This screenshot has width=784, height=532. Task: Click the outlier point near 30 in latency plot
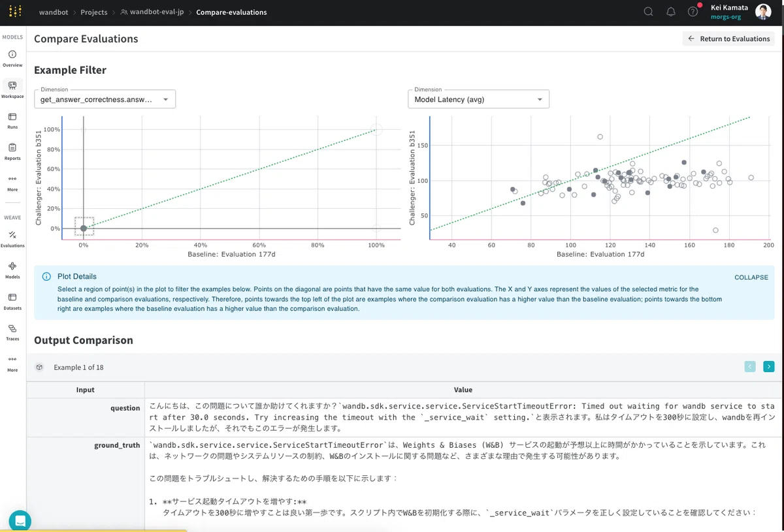point(715,230)
